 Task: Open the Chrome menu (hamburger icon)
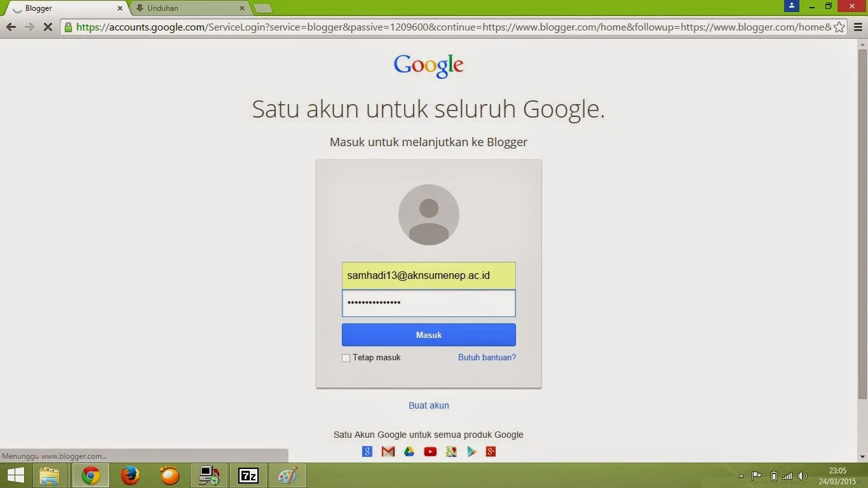859,27
